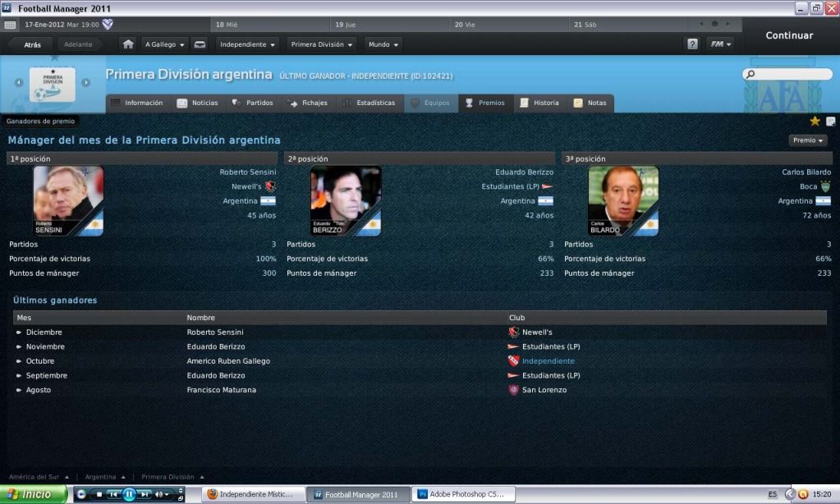Open the Premios tab
Image resolution: width=840 pixels, height=504 pixels.
pos(485,103)
